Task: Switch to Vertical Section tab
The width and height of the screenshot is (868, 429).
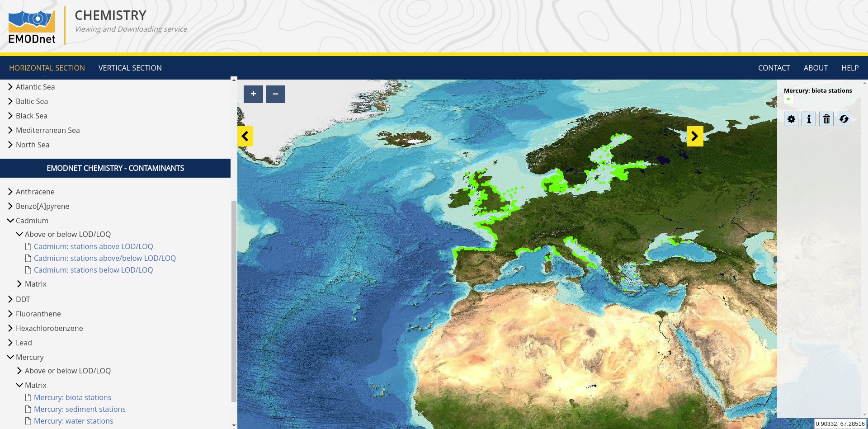Action: click(x=130, y=68)
